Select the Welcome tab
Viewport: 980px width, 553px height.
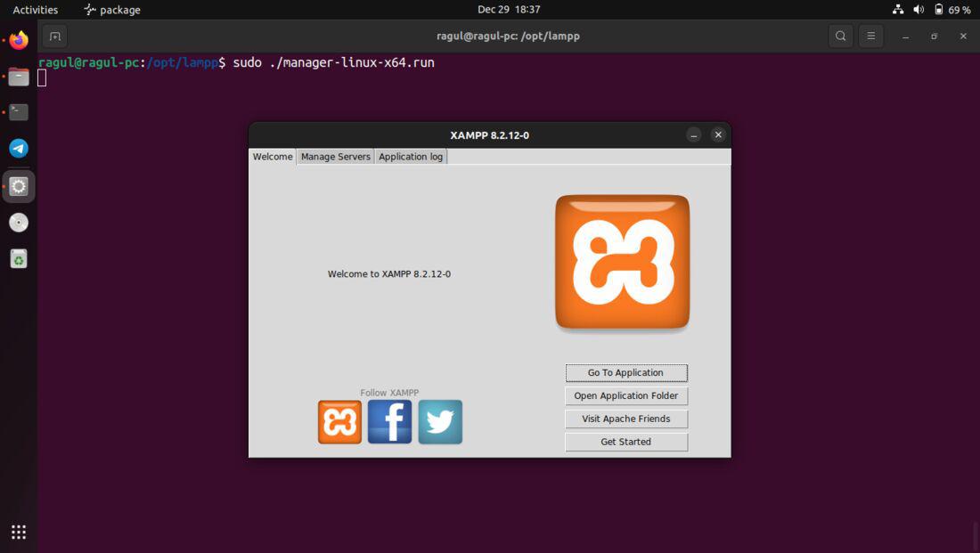[273, 156]
